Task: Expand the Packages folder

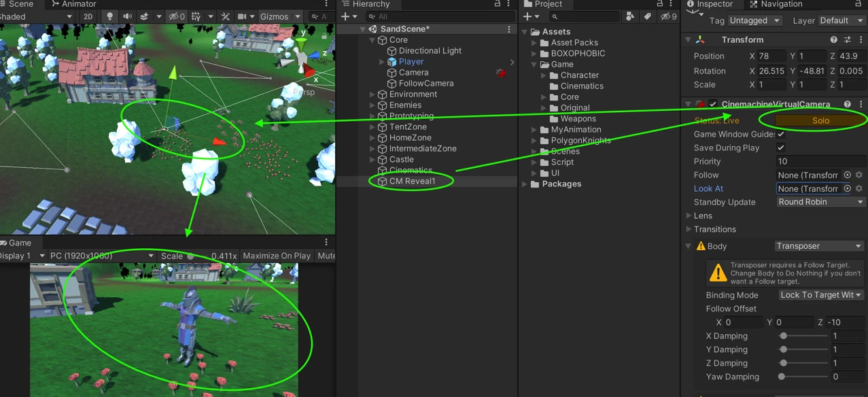Action: [x=525, y=184]
